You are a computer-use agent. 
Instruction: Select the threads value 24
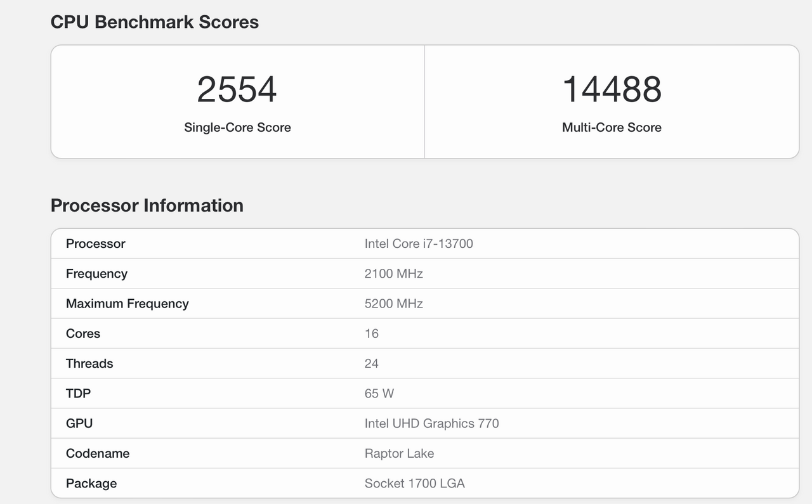click(372, 363)
